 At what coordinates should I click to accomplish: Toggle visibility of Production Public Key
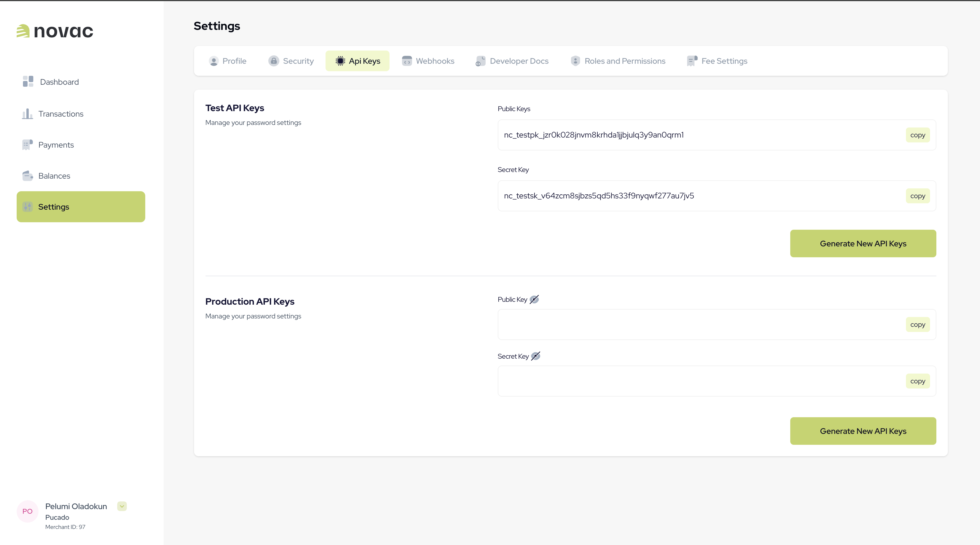[x=534, y=299]
